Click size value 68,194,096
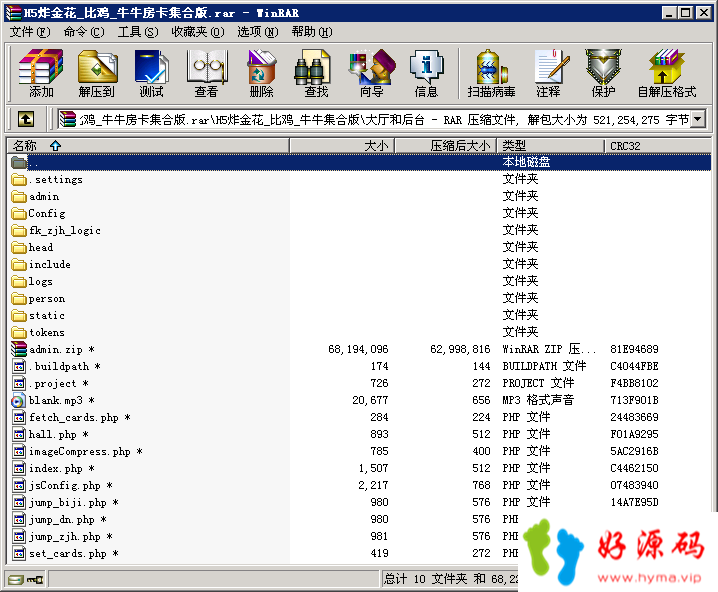This screenshot has width=718, height=592. tap(358, 349)
